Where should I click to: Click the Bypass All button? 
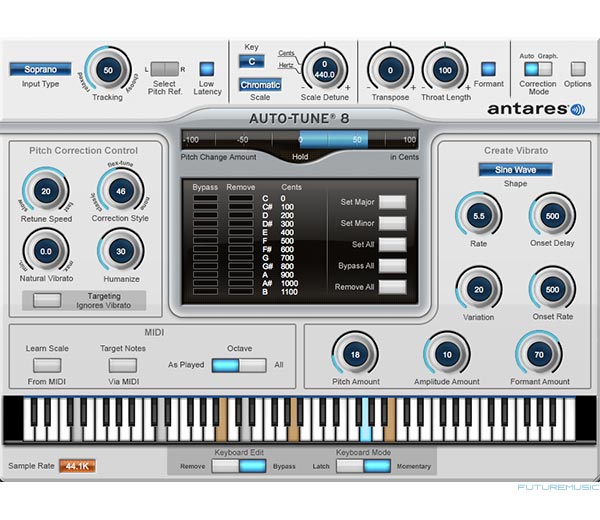pyautogui.click(x=393, y=266)
